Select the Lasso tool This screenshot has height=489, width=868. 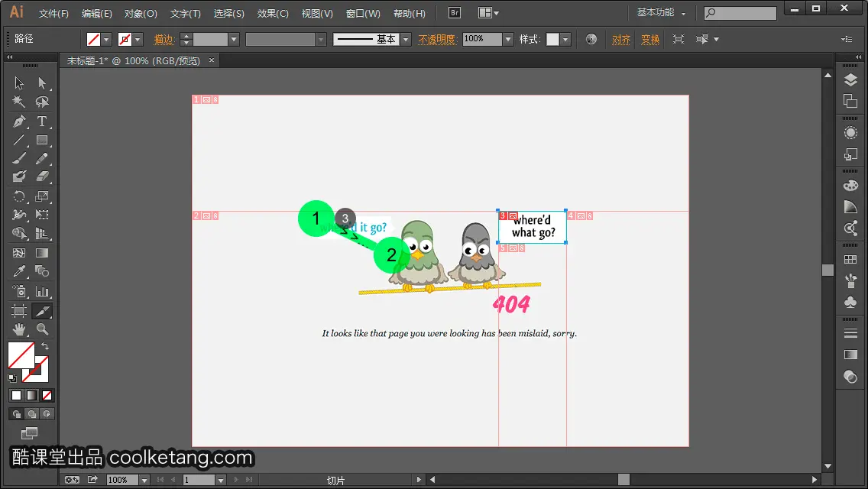(x=42, y=102)
